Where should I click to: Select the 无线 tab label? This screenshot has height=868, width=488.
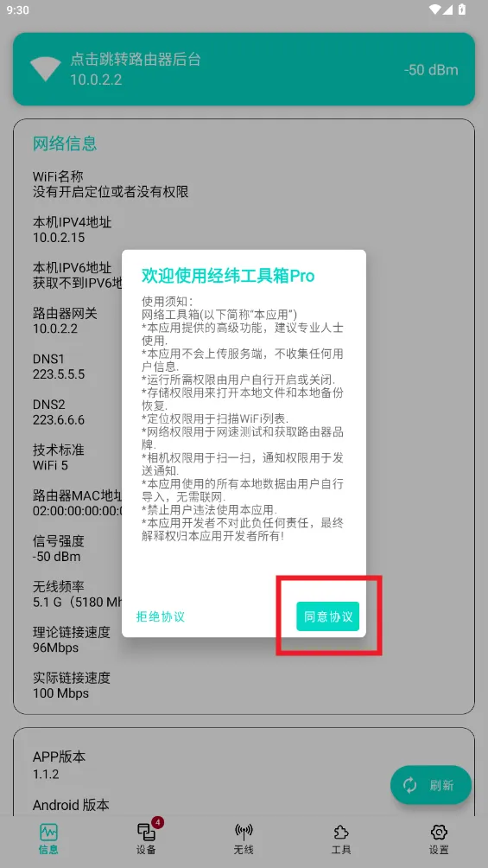(244, 850)
